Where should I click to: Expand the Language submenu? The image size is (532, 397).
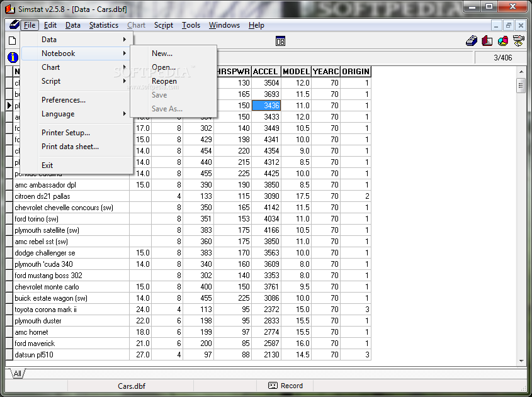click(x=77, y=114)
